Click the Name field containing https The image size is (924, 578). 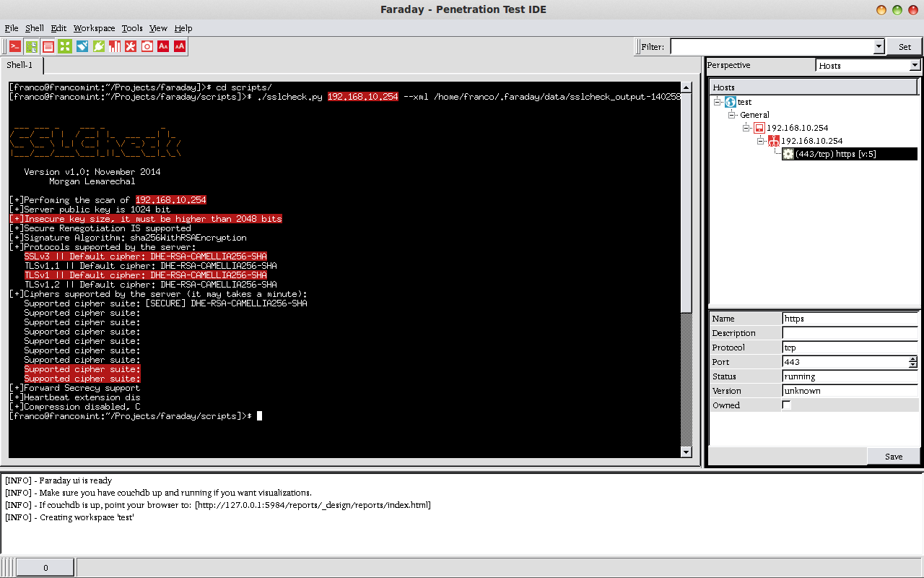point(850,319)
